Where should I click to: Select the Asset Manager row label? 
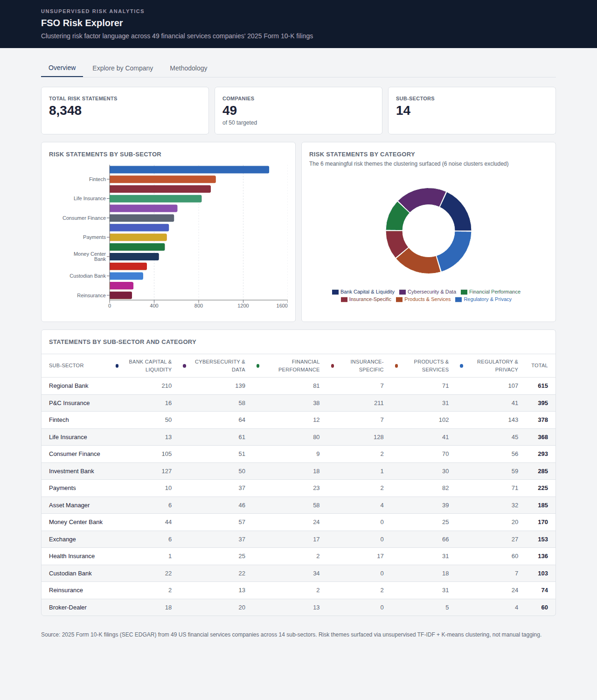tap(69, 505)
